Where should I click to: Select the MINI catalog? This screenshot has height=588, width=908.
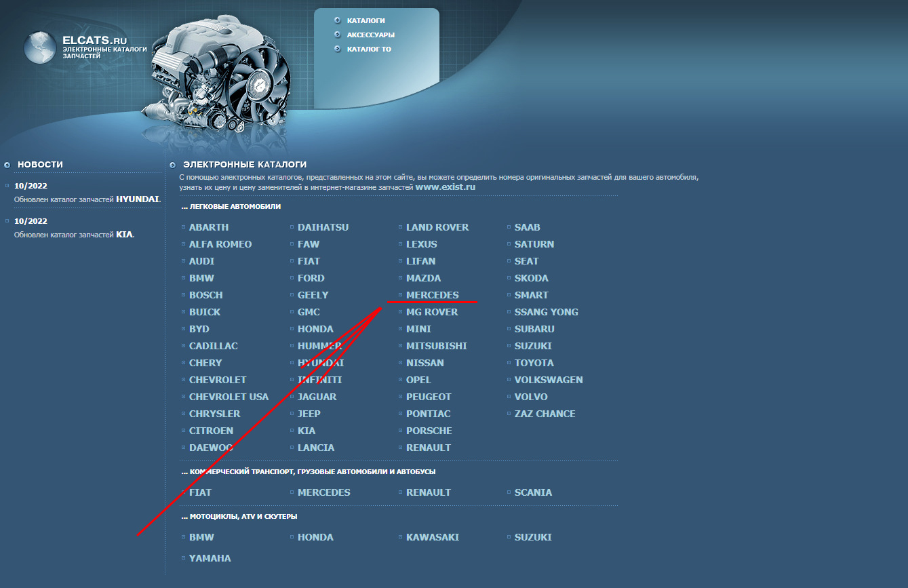[418, 329]
